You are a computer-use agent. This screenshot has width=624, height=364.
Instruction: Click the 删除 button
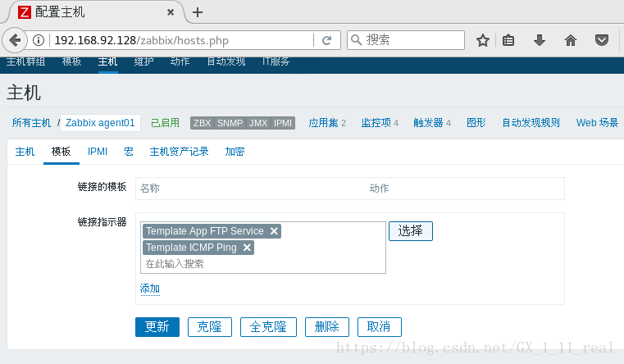click(x=327, y=327)
